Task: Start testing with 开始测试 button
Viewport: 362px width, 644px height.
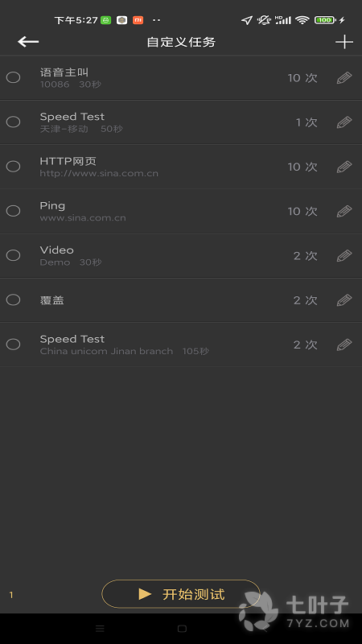Action: click(181, 593)
